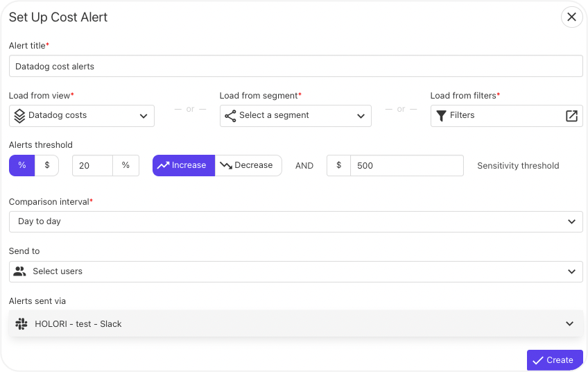The image size is (588, 372).
Task: Switch threshold type to dollar amount
Action: coord(47,165)
